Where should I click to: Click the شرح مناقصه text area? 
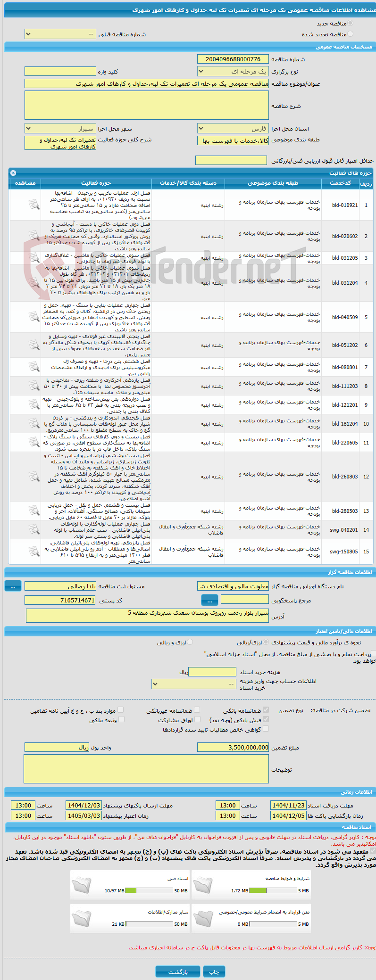146,105
